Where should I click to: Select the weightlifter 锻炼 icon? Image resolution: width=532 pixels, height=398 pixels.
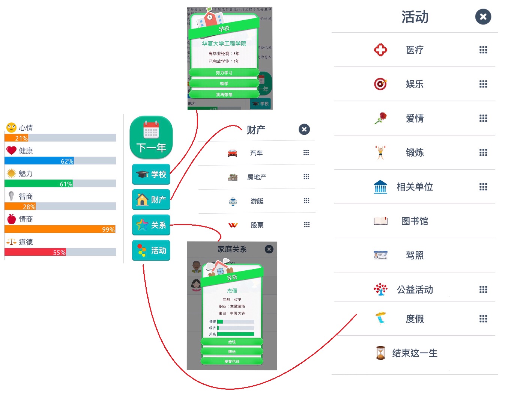point(380,152)
